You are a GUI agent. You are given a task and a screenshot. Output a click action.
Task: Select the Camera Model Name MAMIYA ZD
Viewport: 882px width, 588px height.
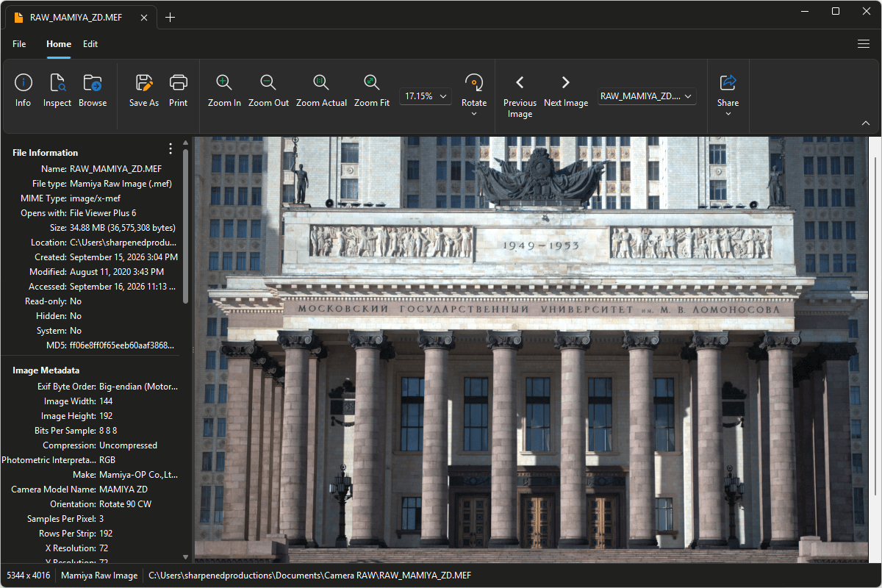[123, 490]
